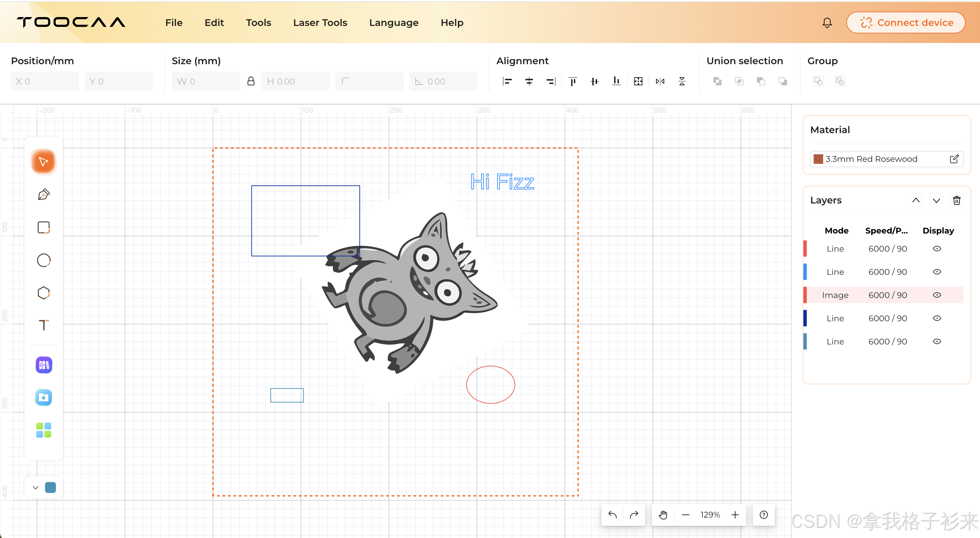Click the hand pan tool
The width and height of the screenshot is (980, 538).
[x=663, y=515]
